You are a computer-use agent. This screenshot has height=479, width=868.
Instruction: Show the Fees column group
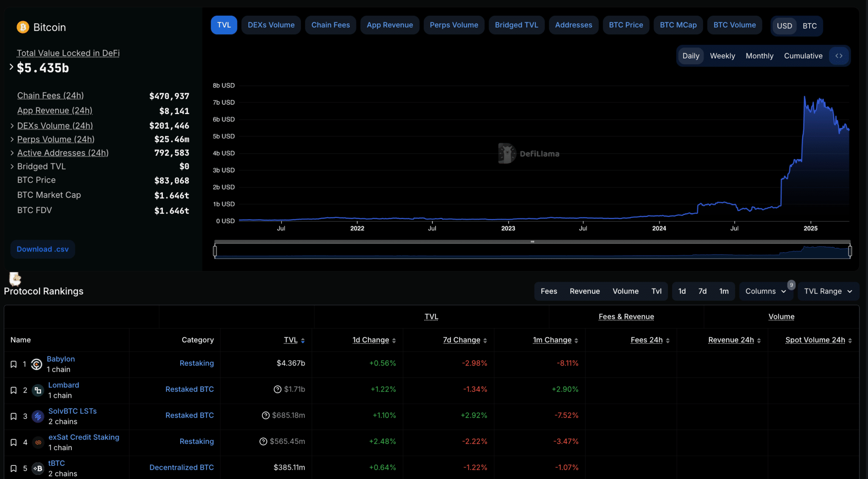click(x=548, y=291)
